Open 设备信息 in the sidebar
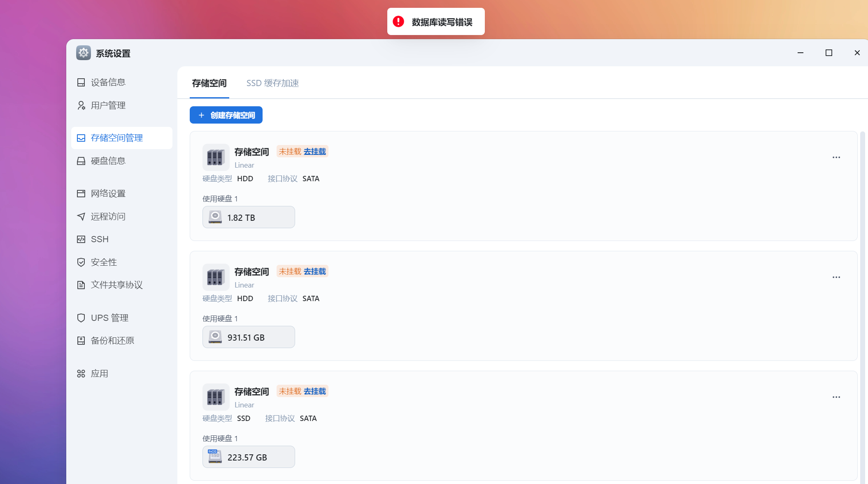The image size is (868, 484). (121, 82)
